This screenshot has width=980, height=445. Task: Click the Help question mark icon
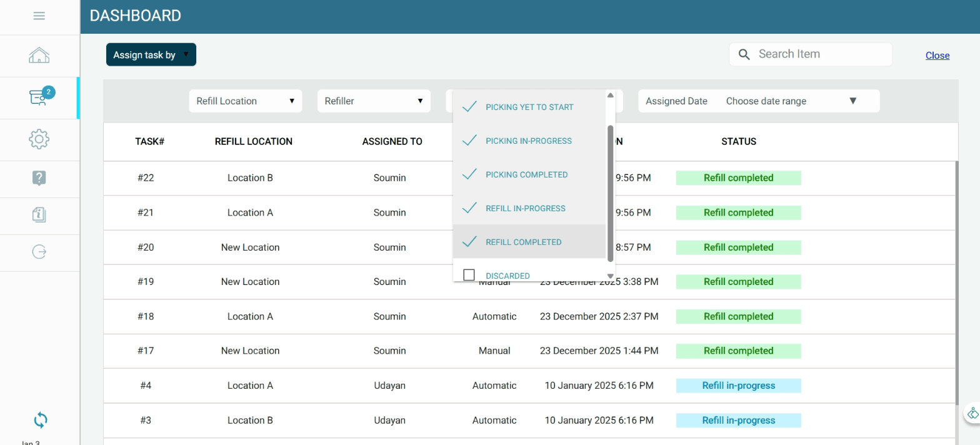click(x=39, y=178)
